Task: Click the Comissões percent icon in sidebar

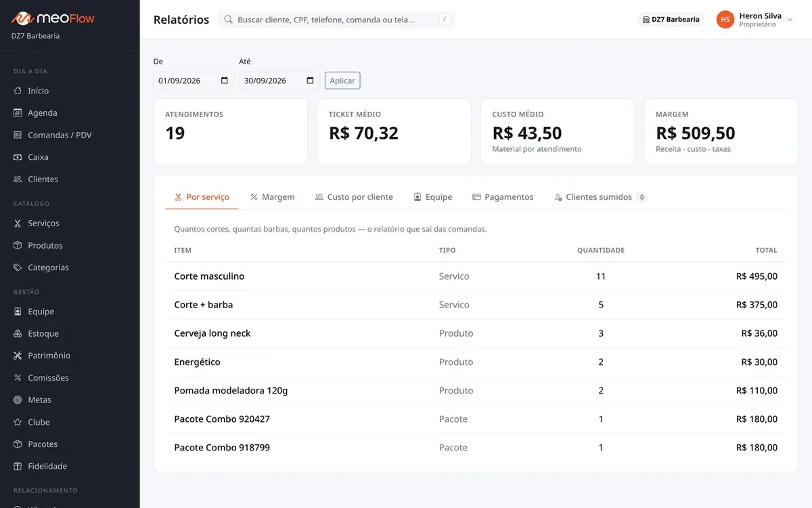Action: tap(18, 378)
